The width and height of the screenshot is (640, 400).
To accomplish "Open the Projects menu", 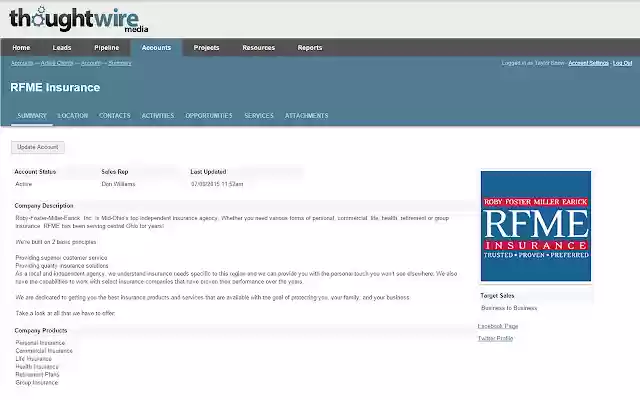I will tap(207, 48).
